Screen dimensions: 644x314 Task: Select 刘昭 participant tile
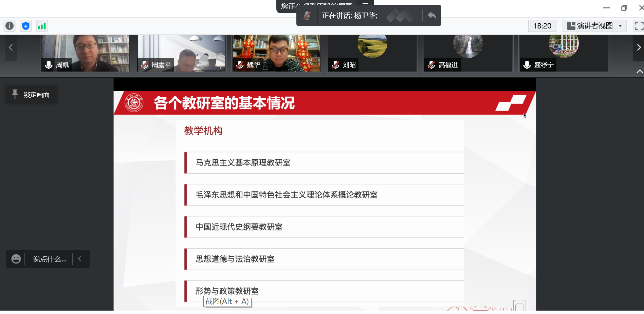pos(372,53)
